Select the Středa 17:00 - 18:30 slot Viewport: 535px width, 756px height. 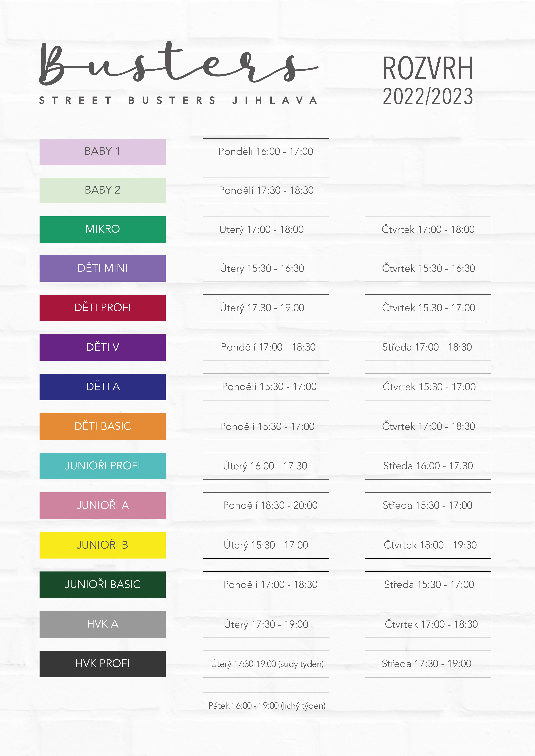pos(428,347)
